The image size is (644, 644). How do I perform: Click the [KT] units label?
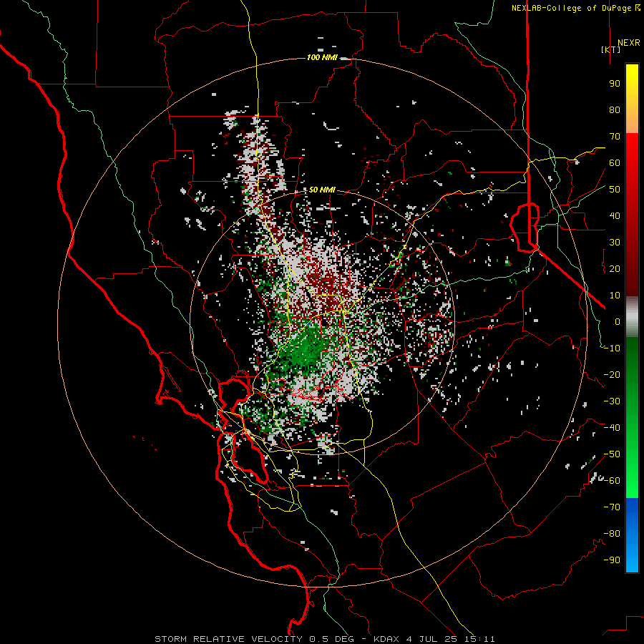click(x=611, y=49)
